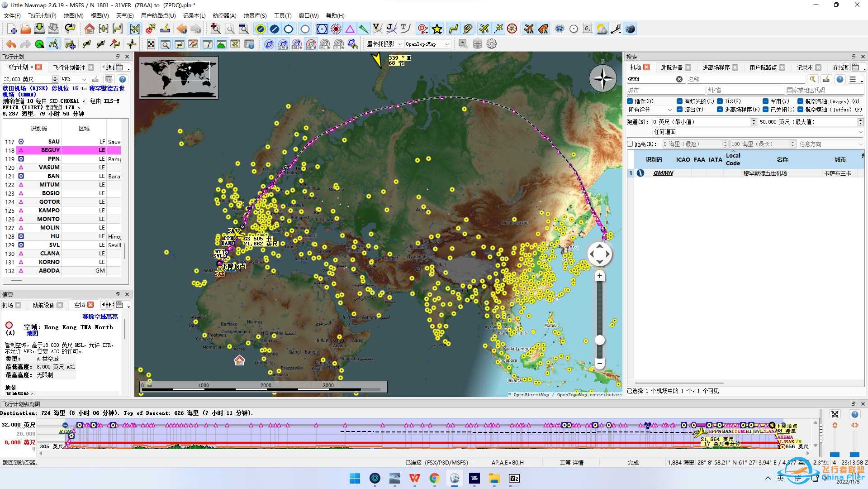The image size is (868, 489).
Task: Open the scenery library database icon
Action: tap(477, 44)
